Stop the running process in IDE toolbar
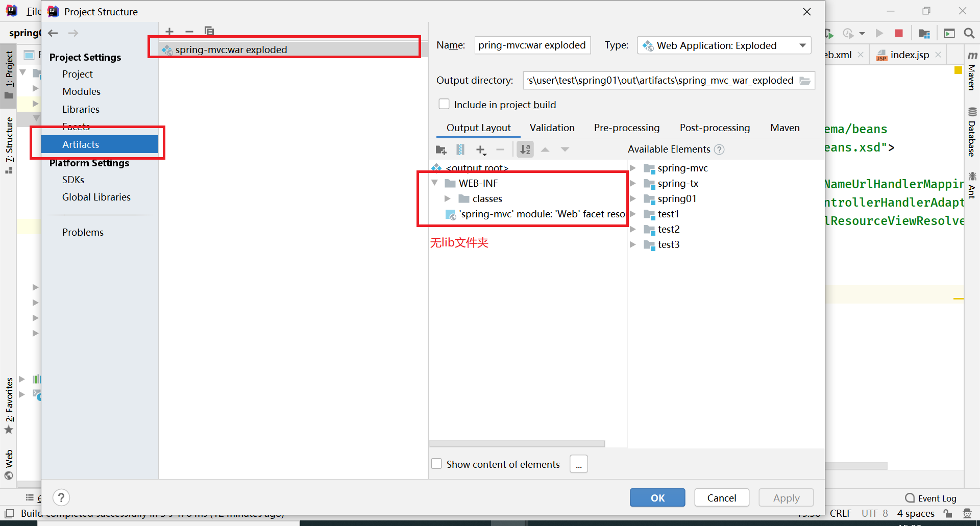980x526 pixels. 899,33
